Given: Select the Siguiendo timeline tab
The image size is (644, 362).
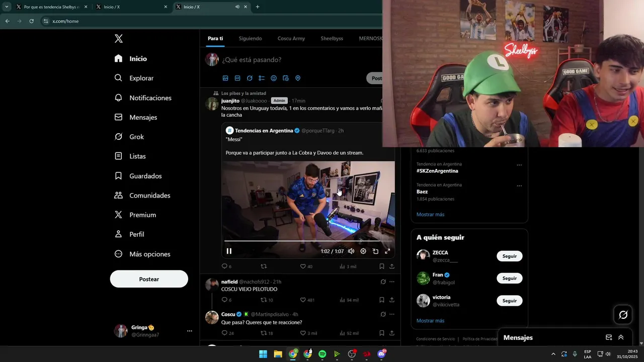Looking at the screenshot, I should coord(250,39).
